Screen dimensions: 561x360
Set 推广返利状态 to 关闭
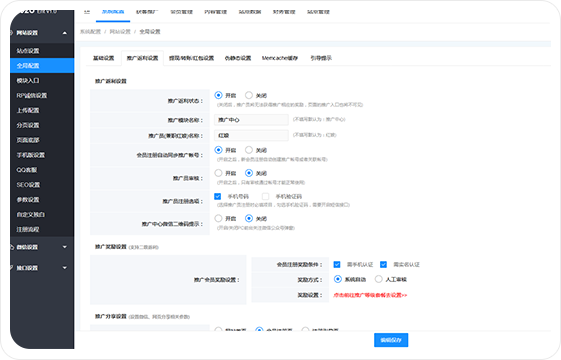pos(249,95)
